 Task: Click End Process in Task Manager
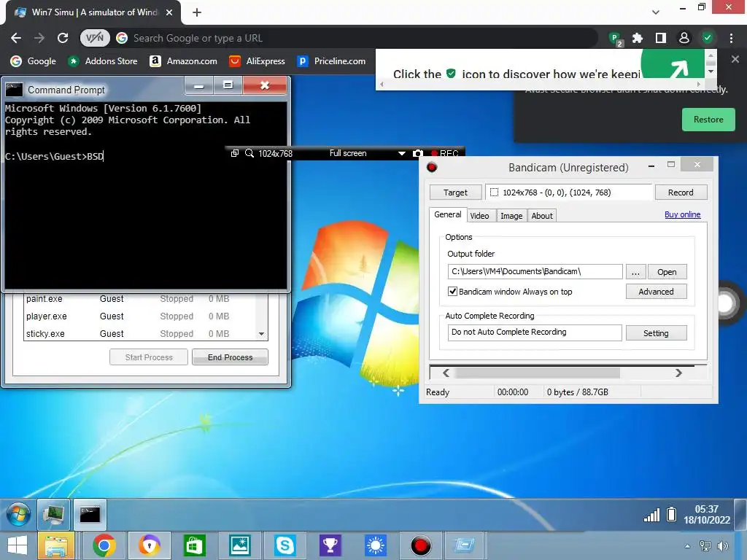tap(230, 357)
